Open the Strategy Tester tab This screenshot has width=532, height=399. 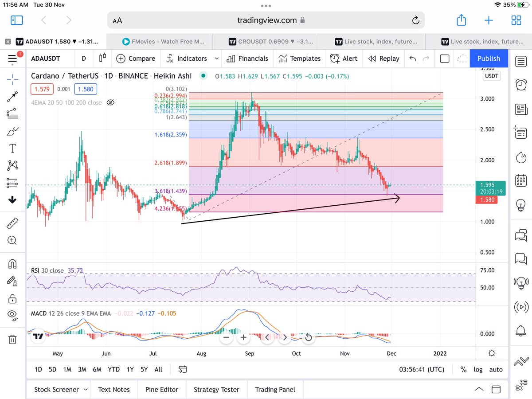pos(216,389)
